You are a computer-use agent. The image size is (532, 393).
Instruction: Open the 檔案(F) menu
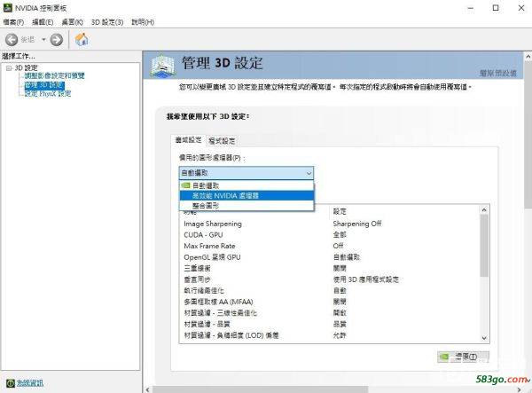(x=13, y=22)
